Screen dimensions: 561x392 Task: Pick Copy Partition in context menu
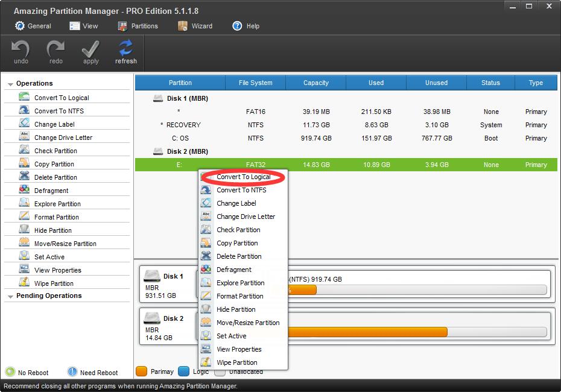click(x=243, y=243)
